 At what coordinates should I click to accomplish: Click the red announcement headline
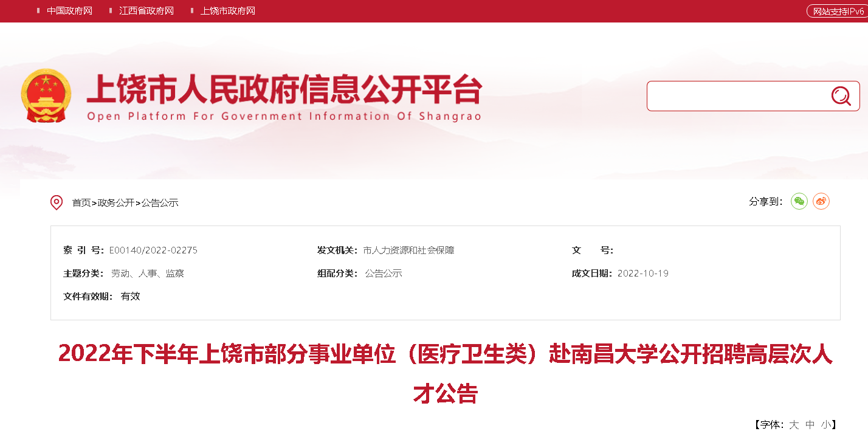pyautogui.click(x=445, y=373)
